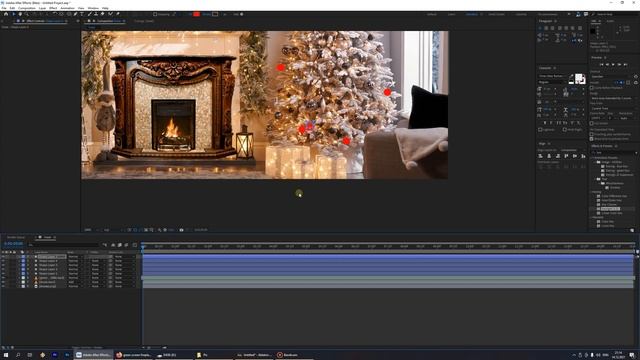Click the Windows taskbar search icon
640x360 pixels.
[18, 355]
